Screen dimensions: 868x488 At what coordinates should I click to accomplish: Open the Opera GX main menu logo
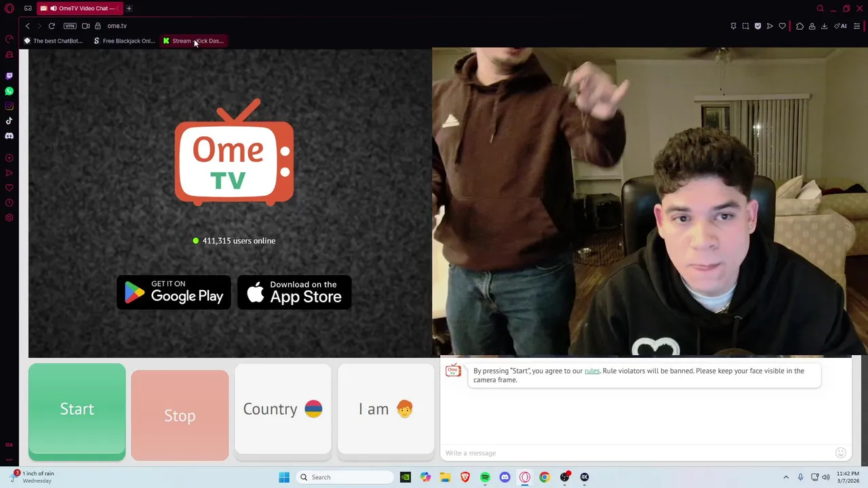[x=9, y=9]
